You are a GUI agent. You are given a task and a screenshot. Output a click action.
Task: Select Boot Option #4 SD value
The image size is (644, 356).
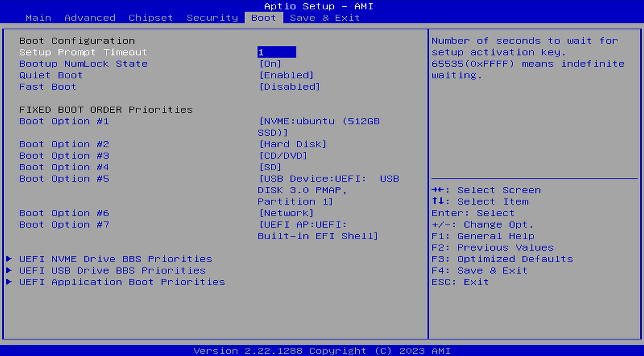(270, 167)
